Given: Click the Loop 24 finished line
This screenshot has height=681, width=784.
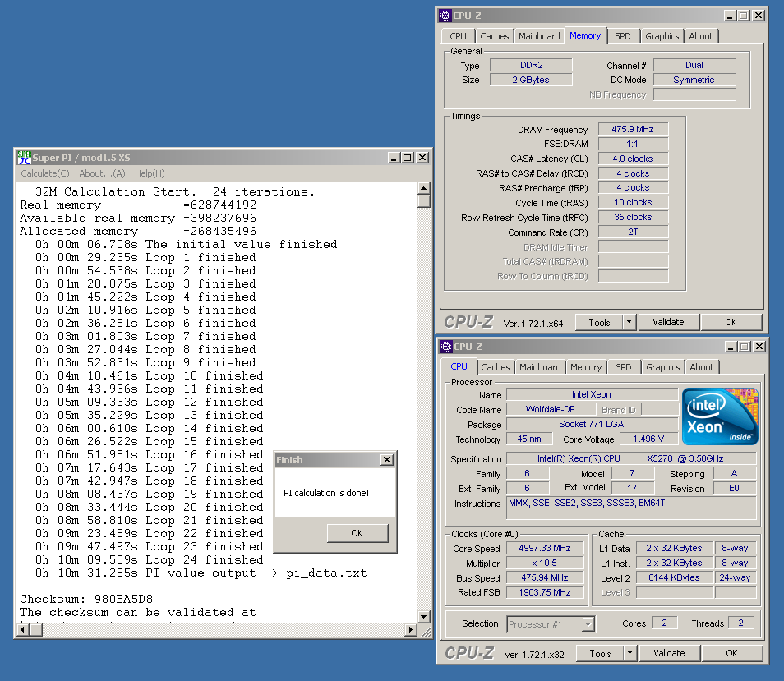Looking at the screenshot, I should [x=149, y=559].
